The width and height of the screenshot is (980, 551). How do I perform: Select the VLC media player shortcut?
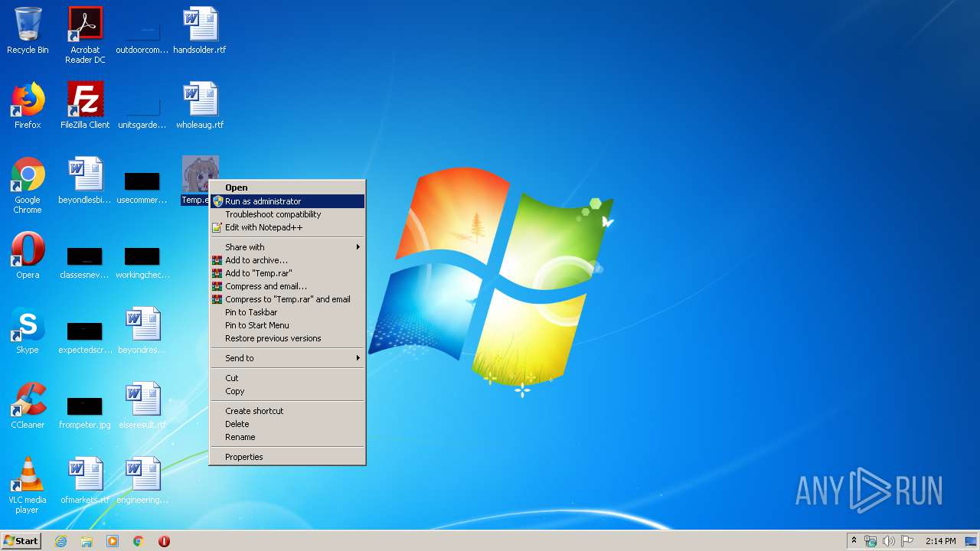click(x=28, y=474)
